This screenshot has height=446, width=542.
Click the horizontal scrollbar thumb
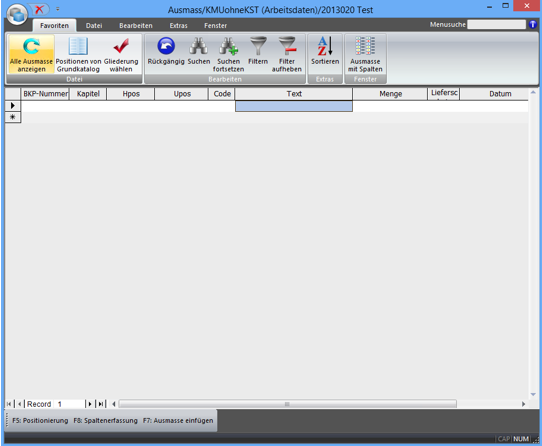coord(287,404)
